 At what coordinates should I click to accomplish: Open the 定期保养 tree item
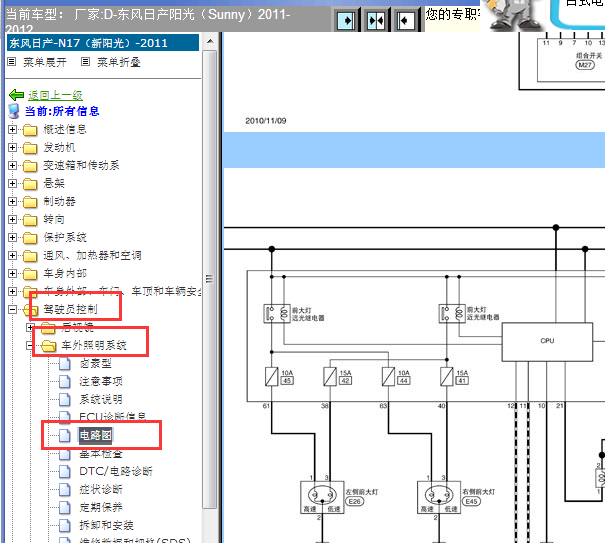point(101,507)
